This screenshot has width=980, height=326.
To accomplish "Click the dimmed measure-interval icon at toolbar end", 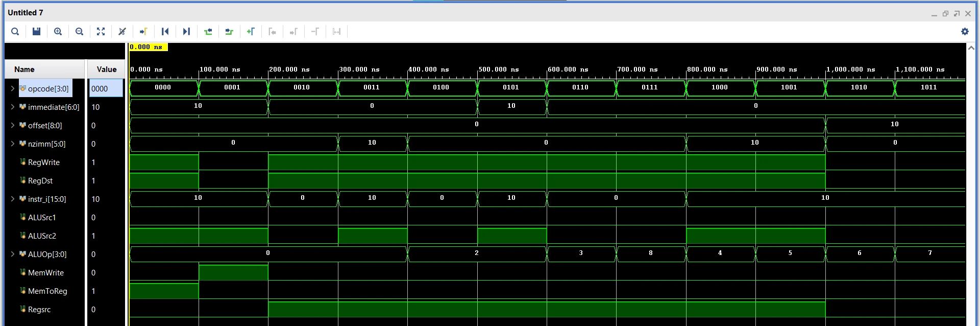I will (336, 32).
